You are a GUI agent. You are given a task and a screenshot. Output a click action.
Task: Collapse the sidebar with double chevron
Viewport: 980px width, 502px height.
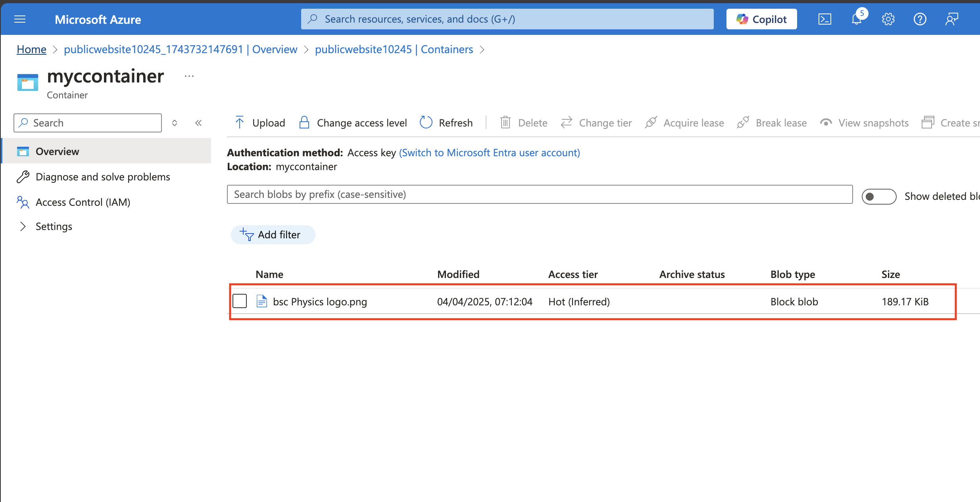click(198, 123)
